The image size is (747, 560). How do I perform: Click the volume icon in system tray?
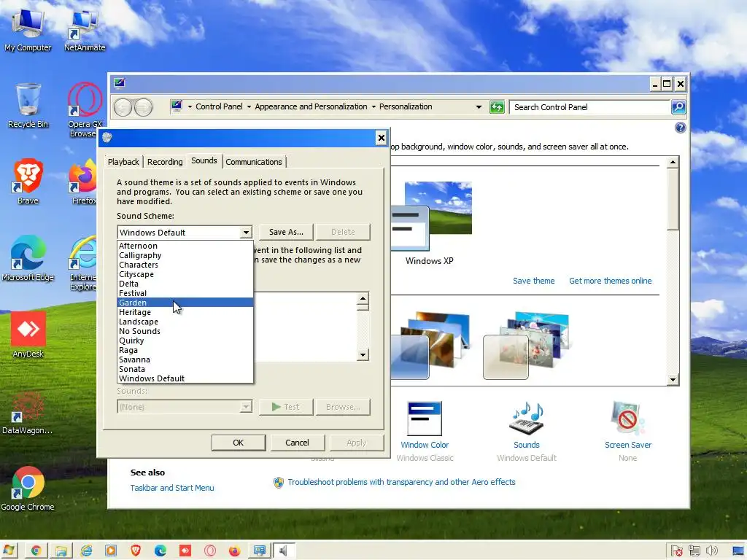712,551
